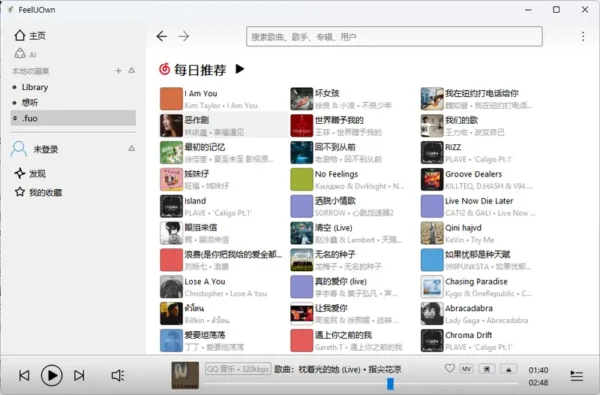Image resolution: width=600 pixels, height=395 pixels.
Task: Select the .fuo collection
Action: [73, 118]
